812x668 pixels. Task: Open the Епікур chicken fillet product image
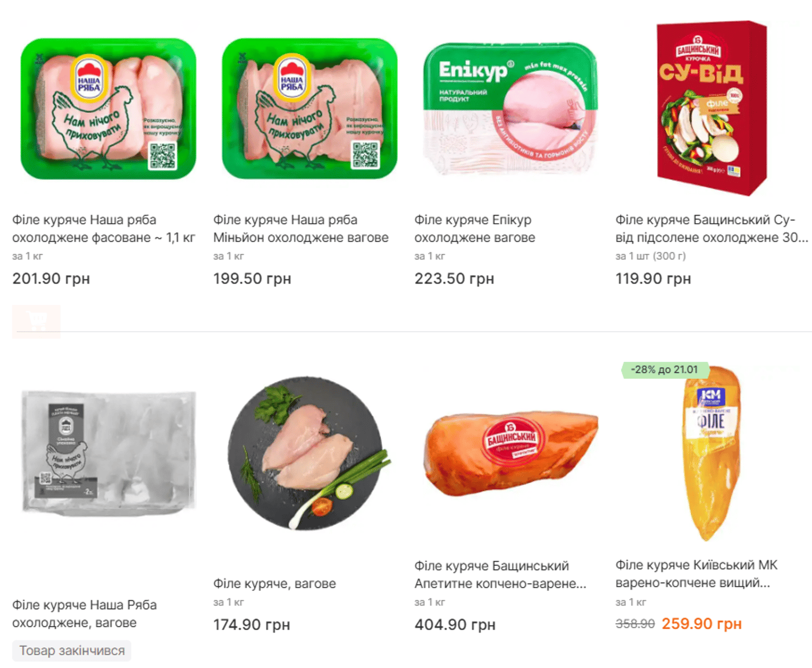[510, 108]
